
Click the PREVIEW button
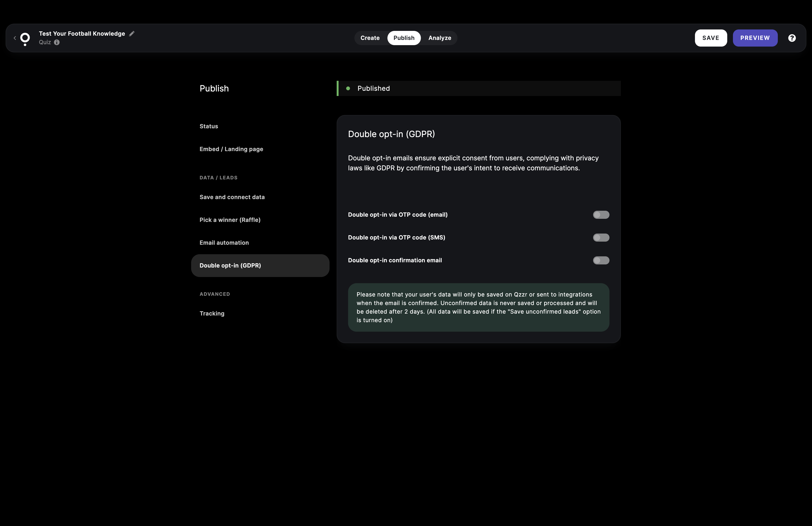pyautogui.click(x=755, y=38)
